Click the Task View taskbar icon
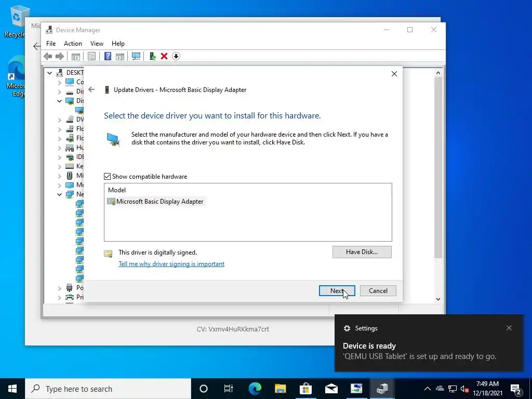This screenshot has width=532, height=399. [229, 389]
